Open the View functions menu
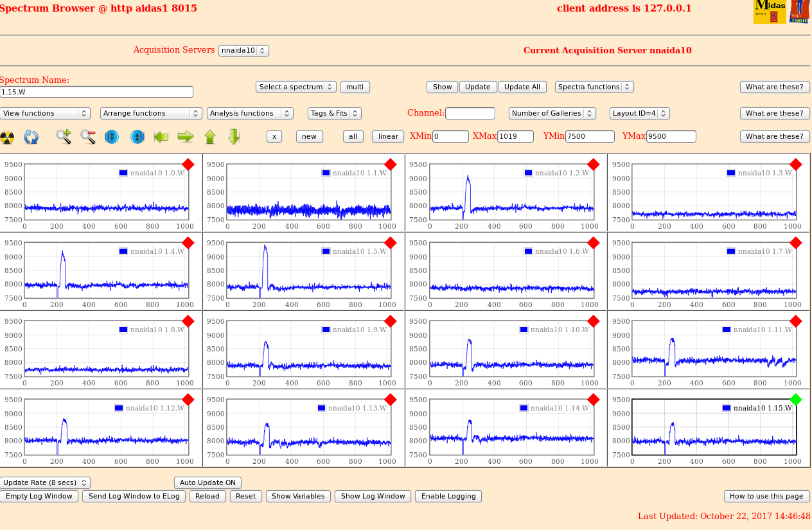This screenshot has height=530, width=812. (45, 113)
